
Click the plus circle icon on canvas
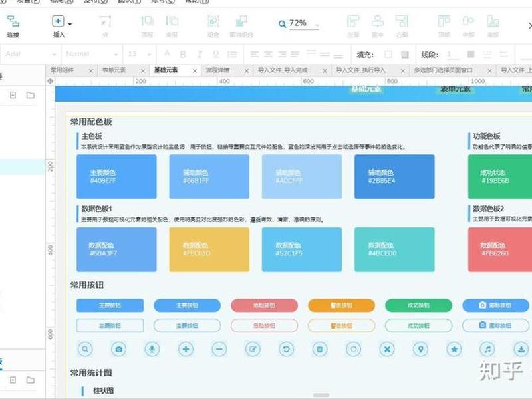pos(186,348)
